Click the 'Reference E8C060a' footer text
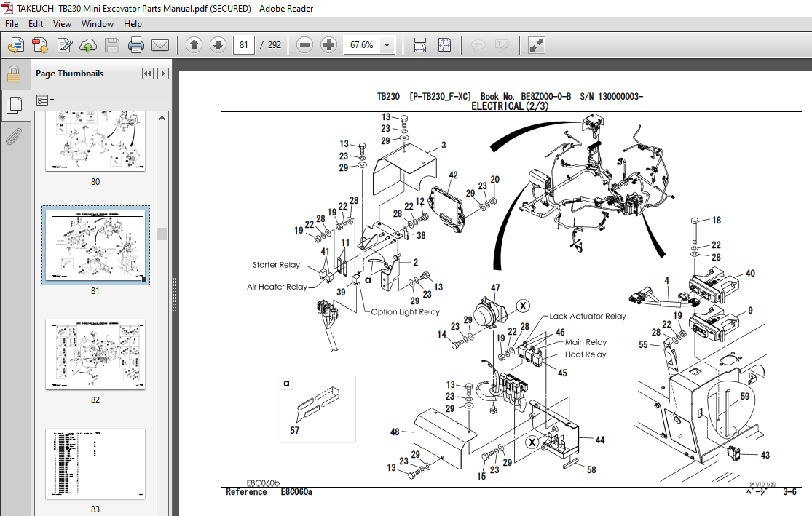The height and width of the screenshot is (516, 812). [269, 492]
